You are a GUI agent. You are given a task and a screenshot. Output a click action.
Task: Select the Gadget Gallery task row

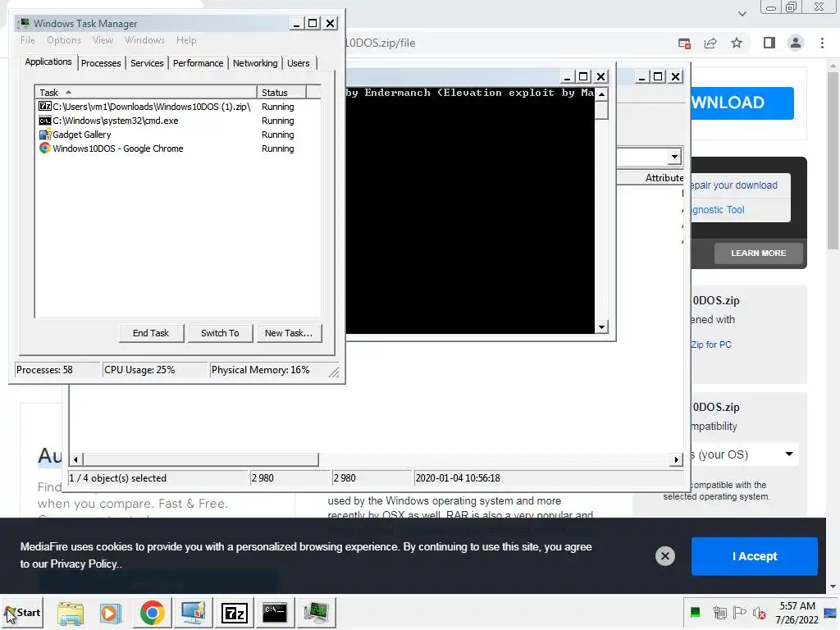coord(178,135)
